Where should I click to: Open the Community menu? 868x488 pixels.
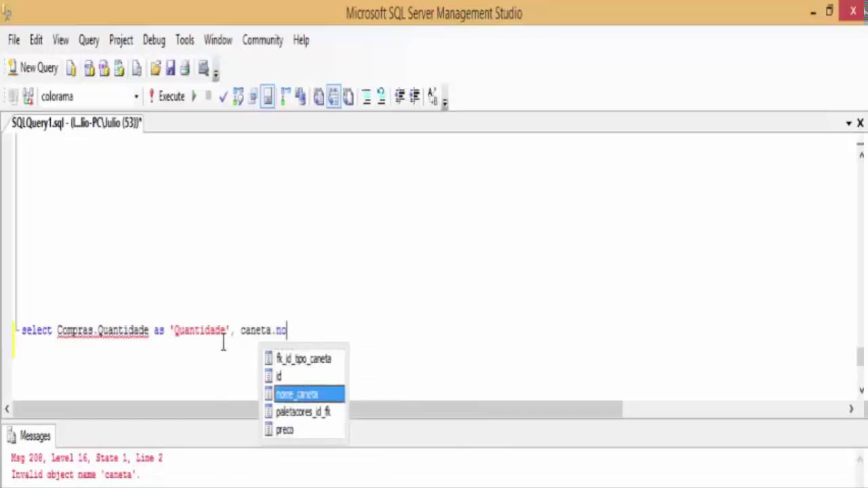pos(262,40)
